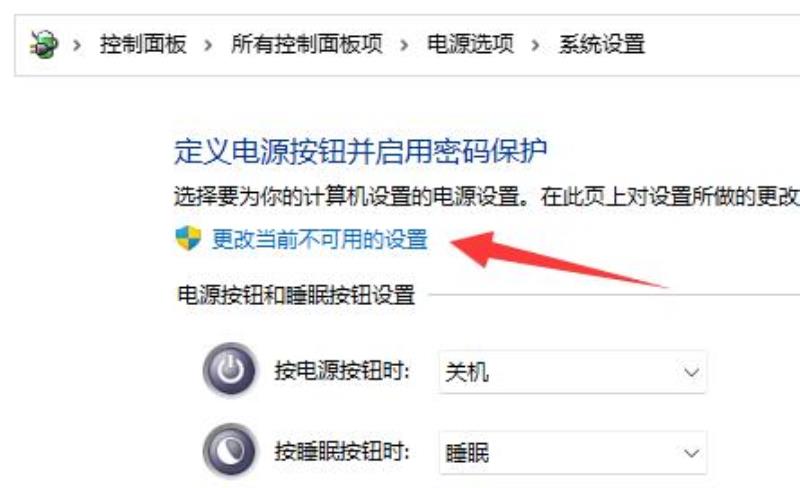Click the sleep button moon icon
The height and width of the screenshot is (488, 800).
click(x=231, y=451)
